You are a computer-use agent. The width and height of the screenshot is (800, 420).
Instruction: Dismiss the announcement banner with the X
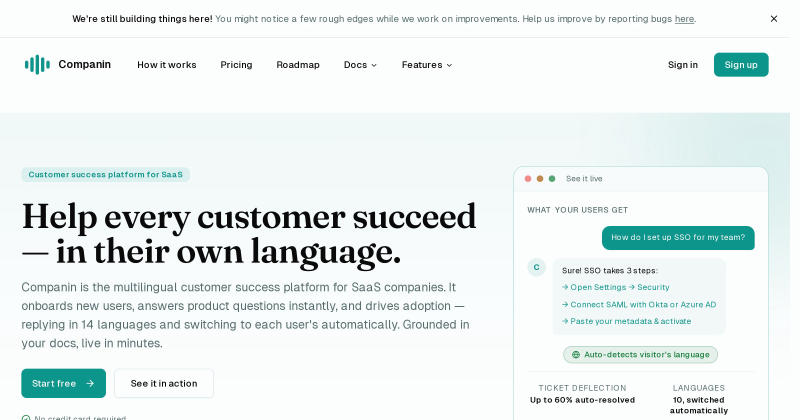[773, 19]
